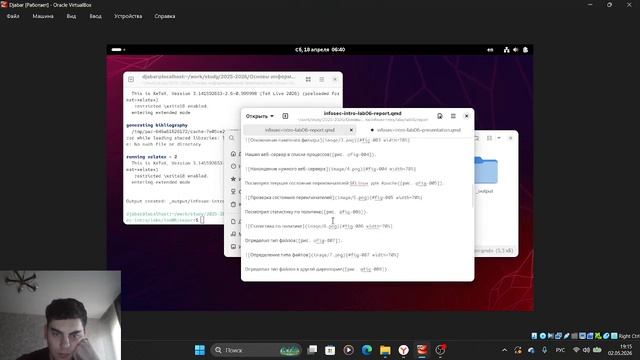Click the new tab icon beside Открыть
The width and height of the screenshot is (640, 360).
[x=285, y=116]
